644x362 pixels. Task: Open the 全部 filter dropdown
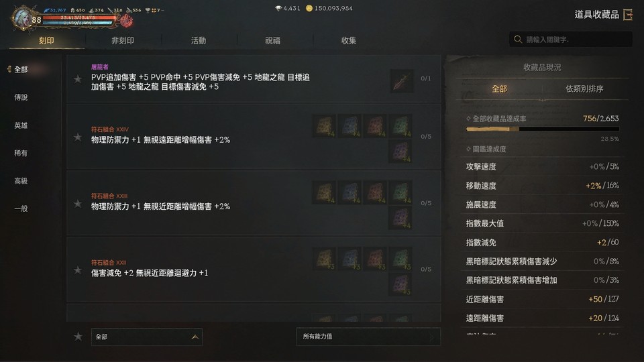[x=147, y=337]
